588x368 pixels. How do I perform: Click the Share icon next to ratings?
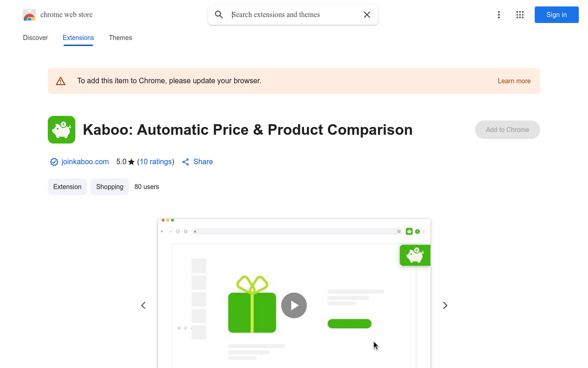point(186,162)
